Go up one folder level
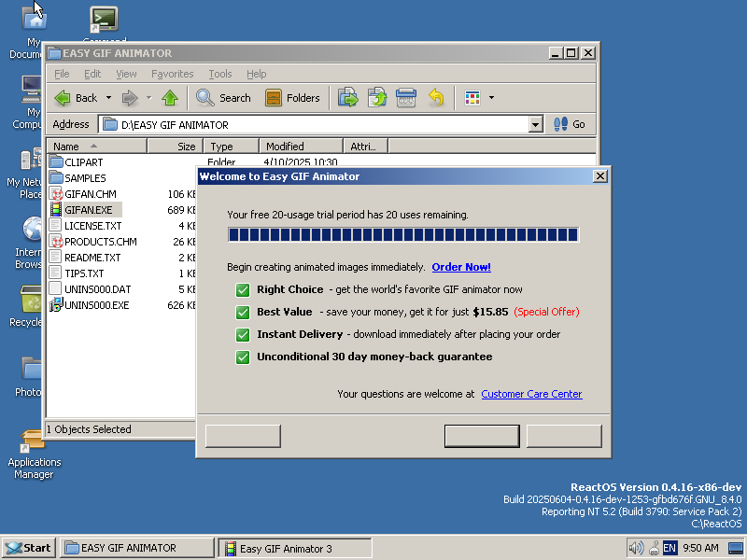 [x=170, y=98]
